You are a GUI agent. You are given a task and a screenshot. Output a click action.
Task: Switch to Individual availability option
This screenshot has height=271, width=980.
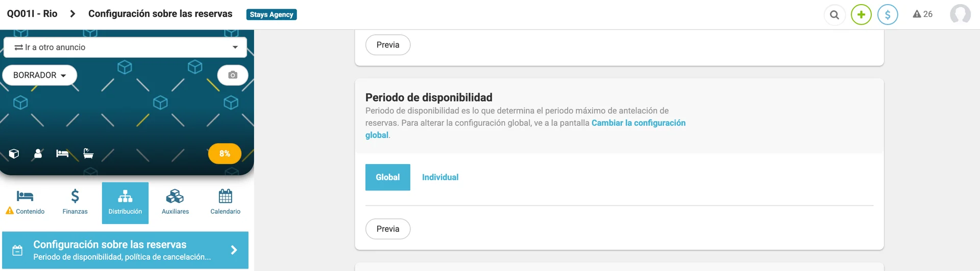[440, 177]
